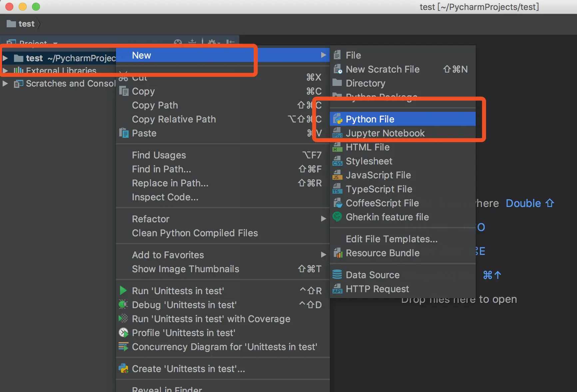Click the Profile 'Unittests in test' icon
577x392 pixels.
point(123,332)
